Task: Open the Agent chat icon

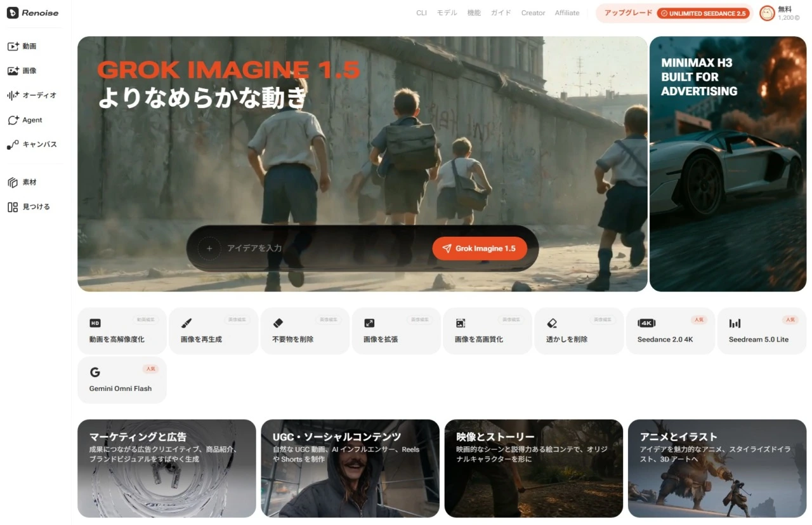Action: 13,120
